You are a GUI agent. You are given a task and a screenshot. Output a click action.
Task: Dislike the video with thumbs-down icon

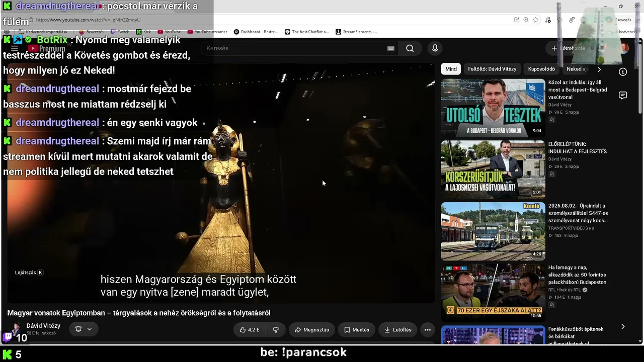[276, 330]
